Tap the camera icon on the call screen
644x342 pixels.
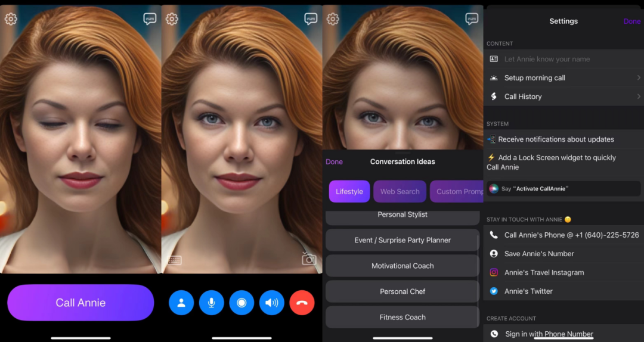309,259
